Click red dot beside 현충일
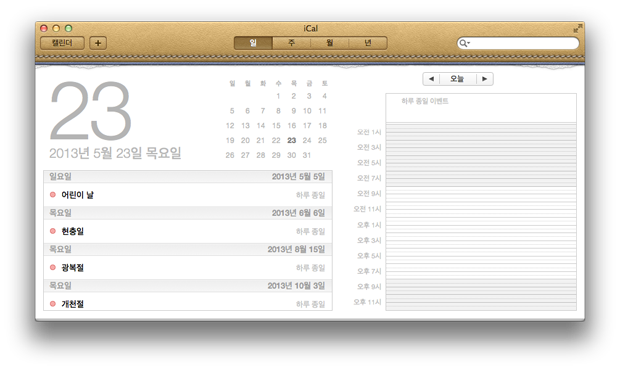 (53, 231)
